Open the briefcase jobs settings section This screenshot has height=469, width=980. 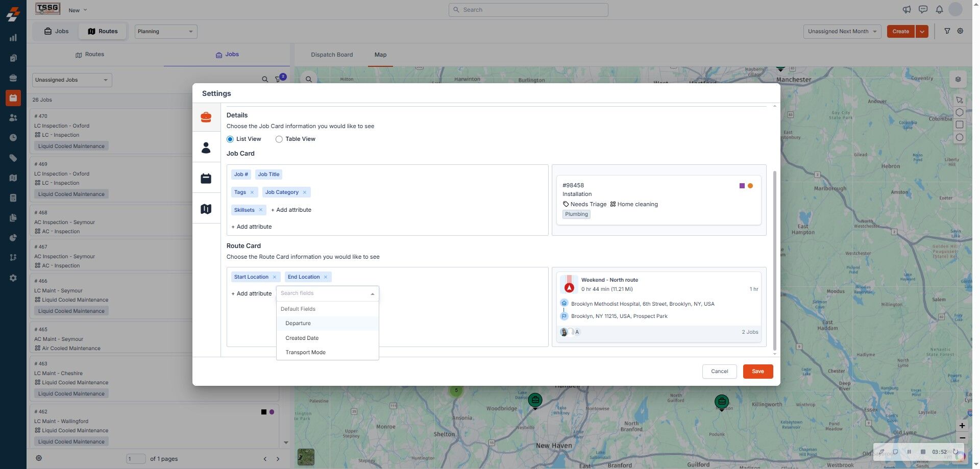pyautogui.click(x=206, y=117)
